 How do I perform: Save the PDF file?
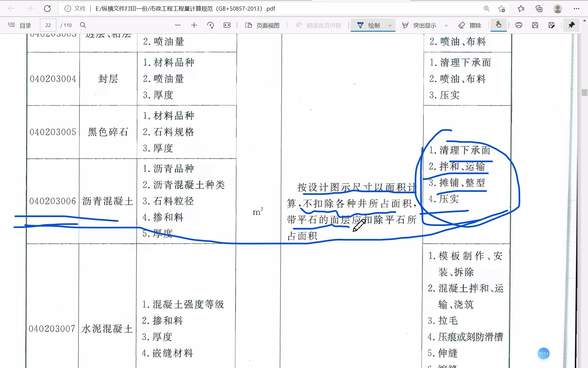[535, 25]
